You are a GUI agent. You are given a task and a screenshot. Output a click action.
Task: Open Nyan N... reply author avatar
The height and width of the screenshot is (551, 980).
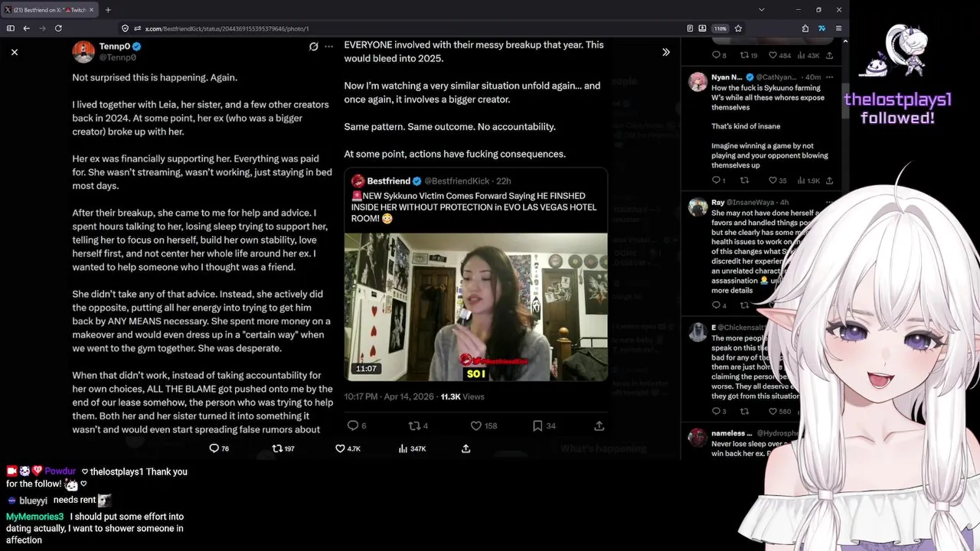coord(697,82)
